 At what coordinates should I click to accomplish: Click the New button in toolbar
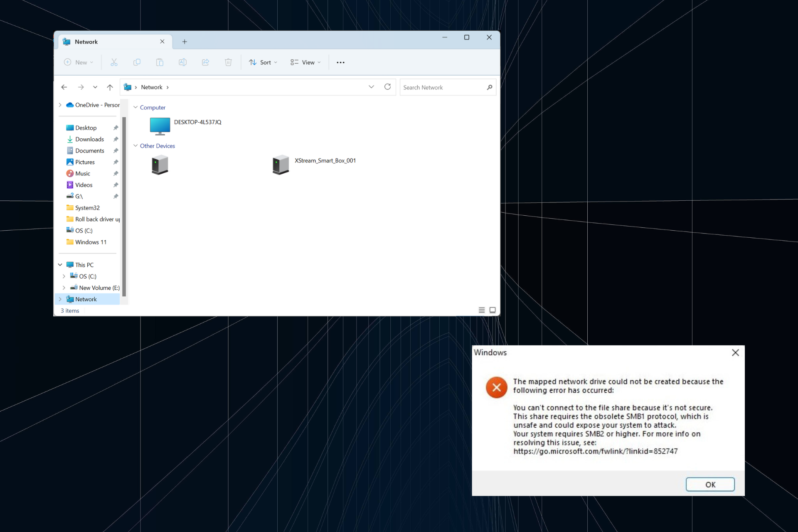pyautogui.click(x=79, y=62)
